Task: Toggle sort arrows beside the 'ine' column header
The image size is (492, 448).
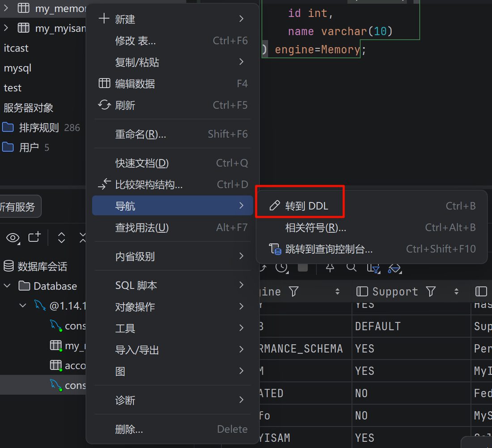Action: click(337, 292)
